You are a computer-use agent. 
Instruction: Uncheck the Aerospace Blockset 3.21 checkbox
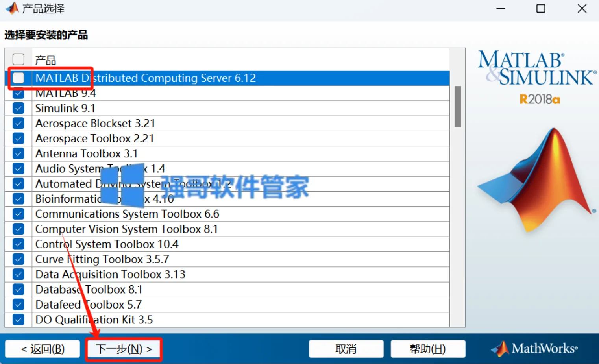coord(18,123)
